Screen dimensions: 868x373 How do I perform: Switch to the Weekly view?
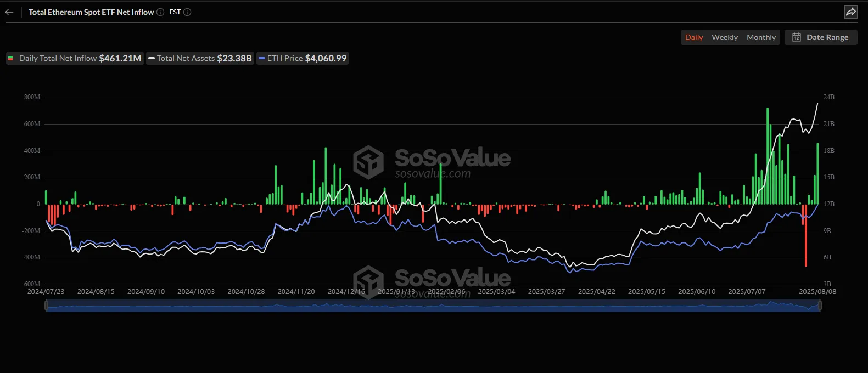click(x=724, y=37)
